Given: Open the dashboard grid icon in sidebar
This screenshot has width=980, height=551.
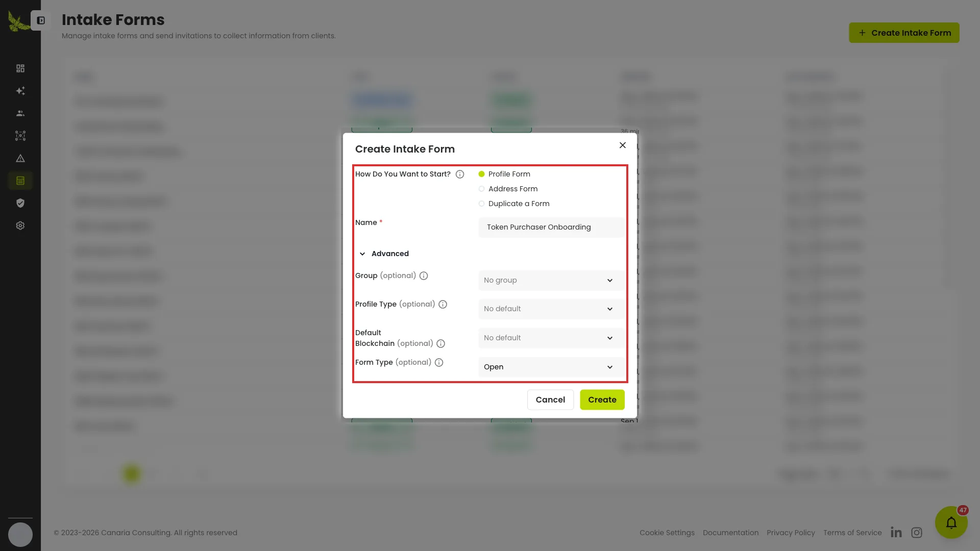Looking at the screenshot, I should tap(20, 68).
